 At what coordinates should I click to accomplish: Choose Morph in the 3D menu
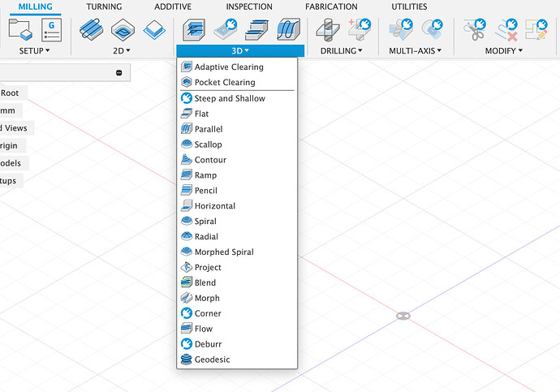(237, 298)
